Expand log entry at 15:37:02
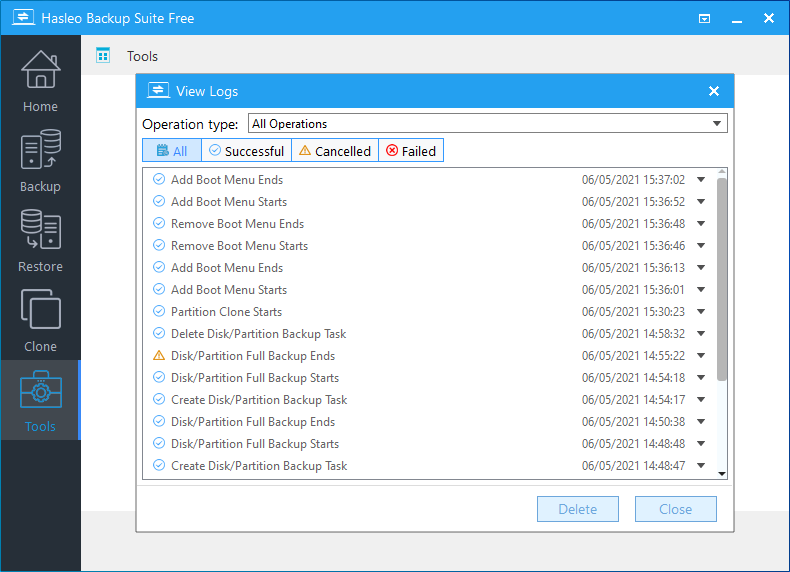The image size is (790, 572). click(x=701, y=179)
